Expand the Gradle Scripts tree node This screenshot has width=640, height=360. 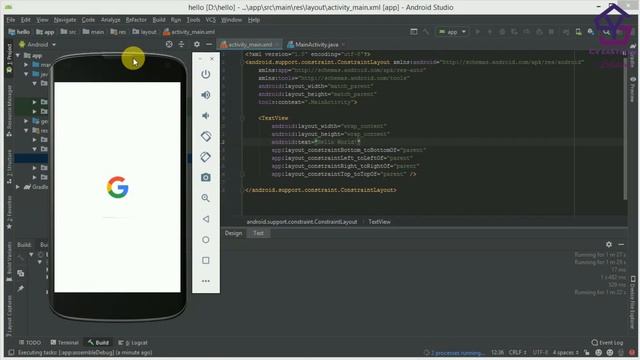click(18, 187)
